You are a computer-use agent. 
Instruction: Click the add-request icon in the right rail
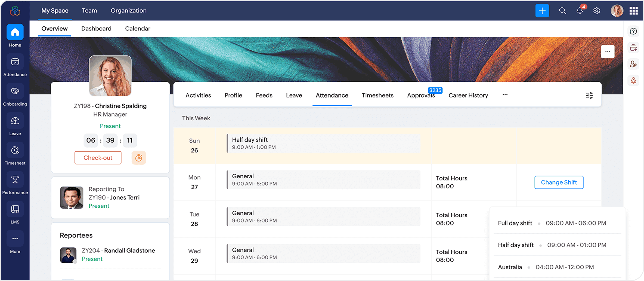(x=633, y=48)
